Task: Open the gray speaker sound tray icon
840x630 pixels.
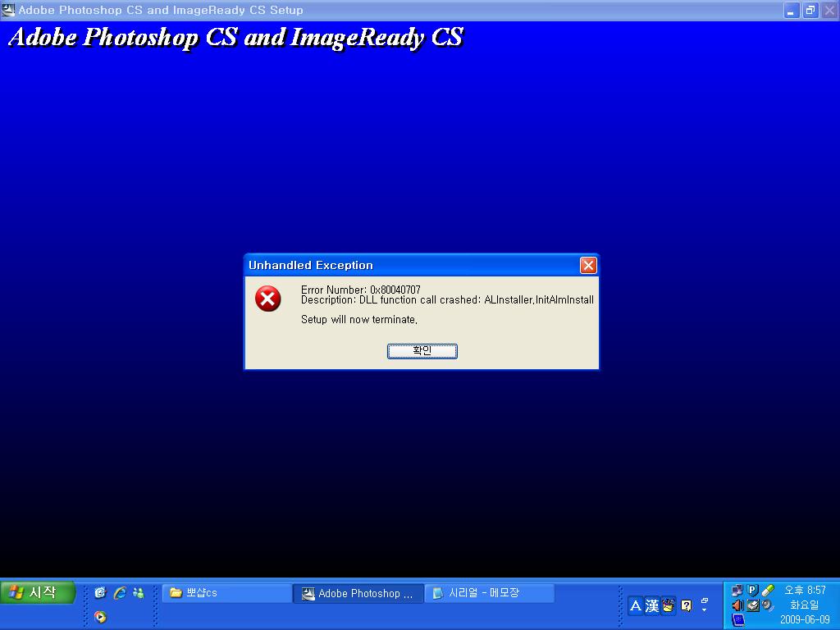Action: [768, 605]
